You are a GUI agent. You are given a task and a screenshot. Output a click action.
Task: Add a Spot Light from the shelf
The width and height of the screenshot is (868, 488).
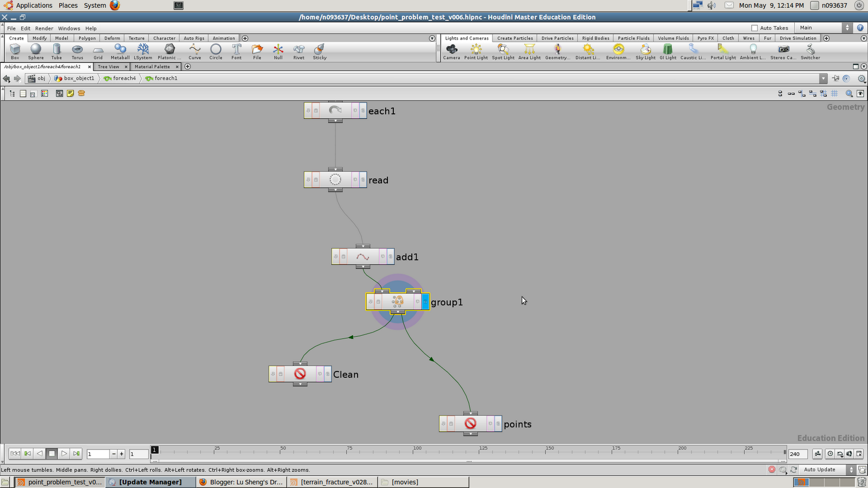click(503, 52)
